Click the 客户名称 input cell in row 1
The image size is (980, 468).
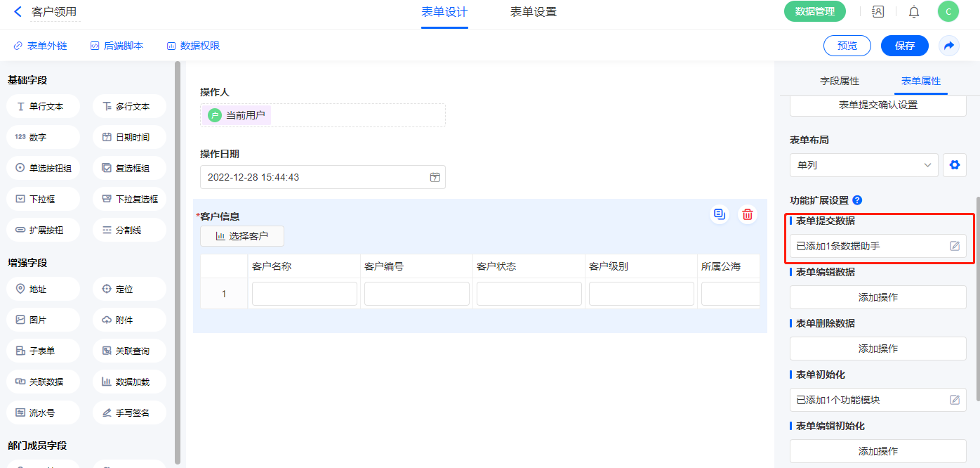pyautogui.click(x=304, y=294)
